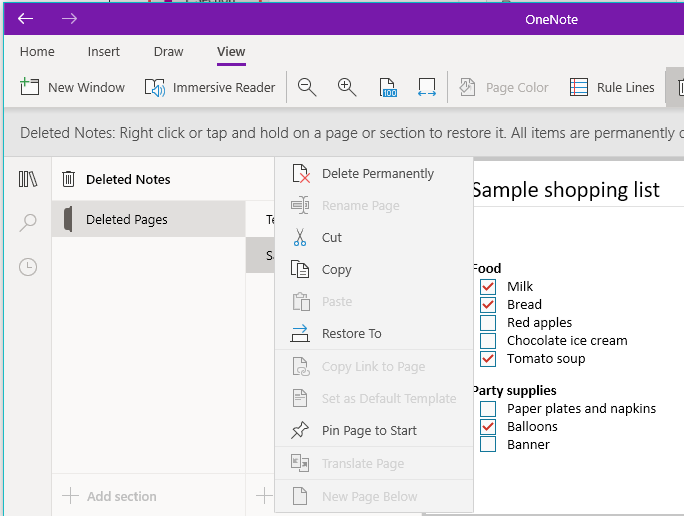
Task: Open the Insert ribbon tab
Action: tap(104, 52)
